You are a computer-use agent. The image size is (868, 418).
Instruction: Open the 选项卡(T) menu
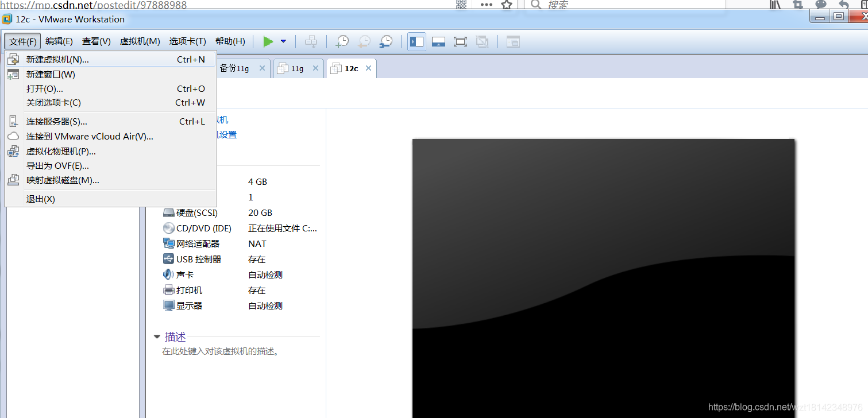[187, 41]
